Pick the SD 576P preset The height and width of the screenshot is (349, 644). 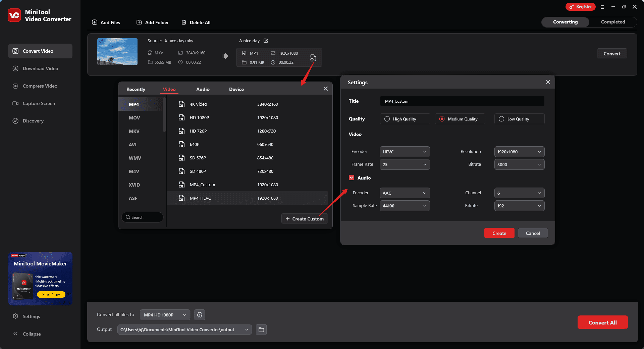[x=247, y=158]
